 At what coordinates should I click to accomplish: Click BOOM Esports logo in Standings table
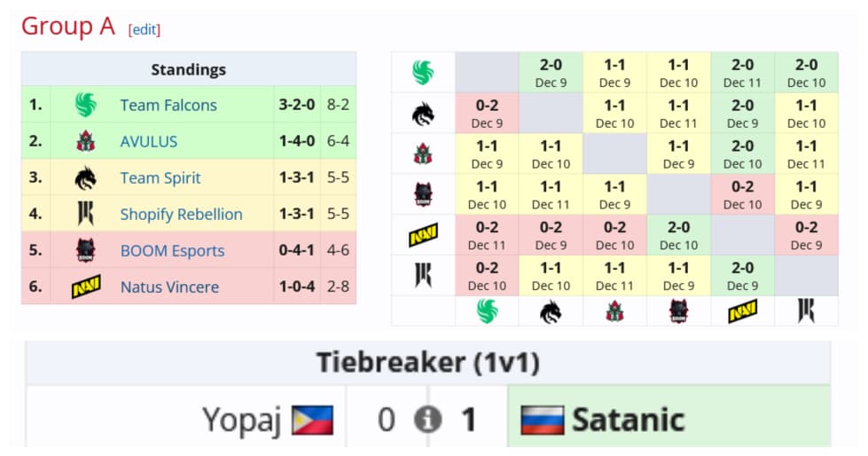point(85,251)
